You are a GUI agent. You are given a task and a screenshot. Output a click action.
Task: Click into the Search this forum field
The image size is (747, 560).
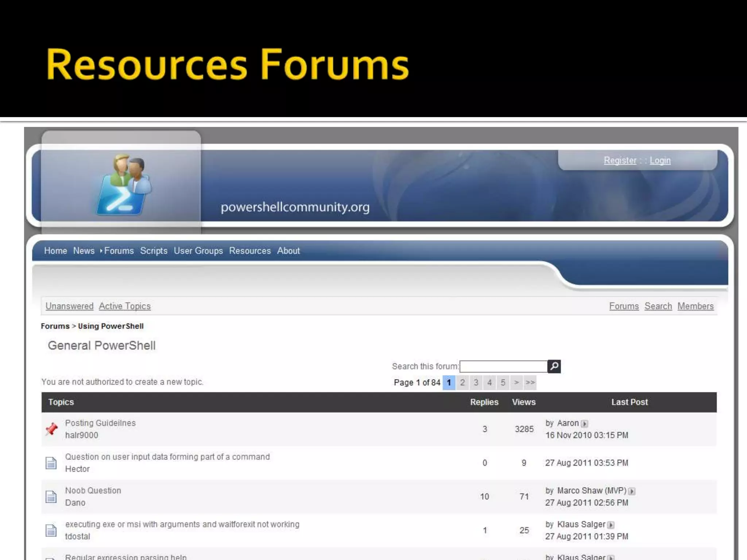click(x=503, y=366)
